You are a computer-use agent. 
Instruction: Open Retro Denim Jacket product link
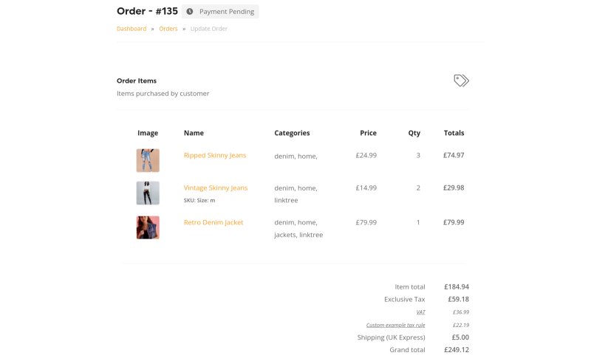[x=213, y=222]
